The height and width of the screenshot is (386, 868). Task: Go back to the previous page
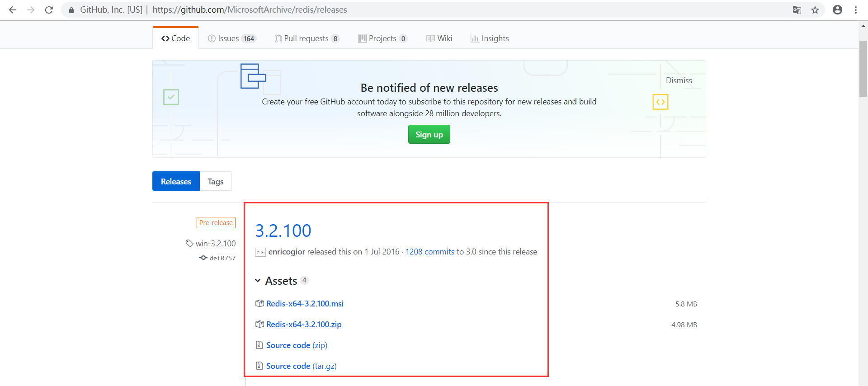13,10
